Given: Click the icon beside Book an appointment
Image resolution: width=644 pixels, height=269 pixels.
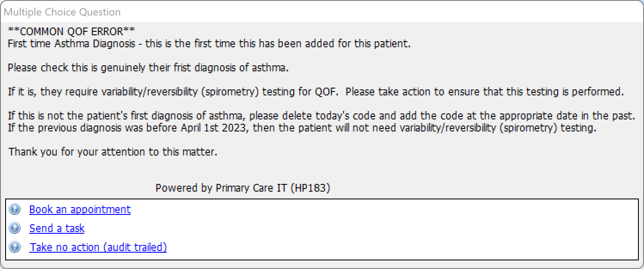Looking at the screenshot, I should click(15, 210).
